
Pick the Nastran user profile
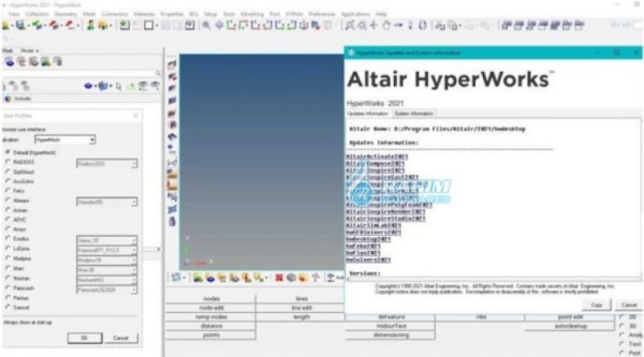click(7, 278)
